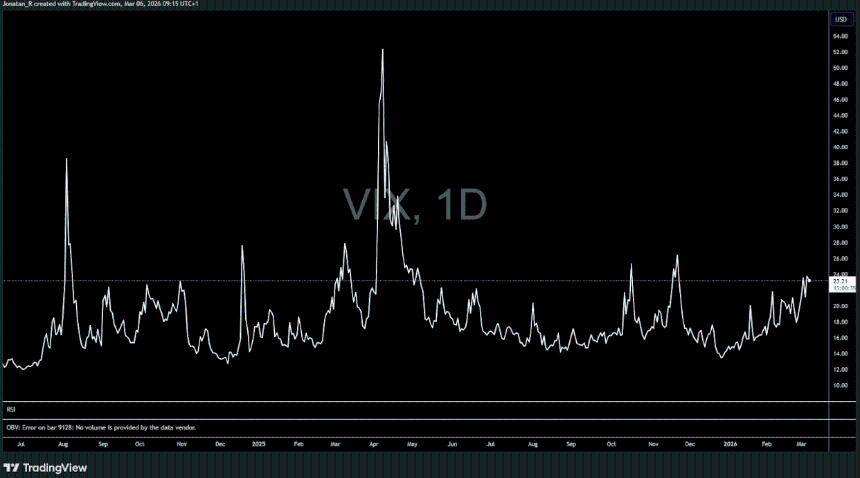Screen dimensions: 860x478
Task: Click the 54.00 level on price axis
Action: tap(840, 36)
